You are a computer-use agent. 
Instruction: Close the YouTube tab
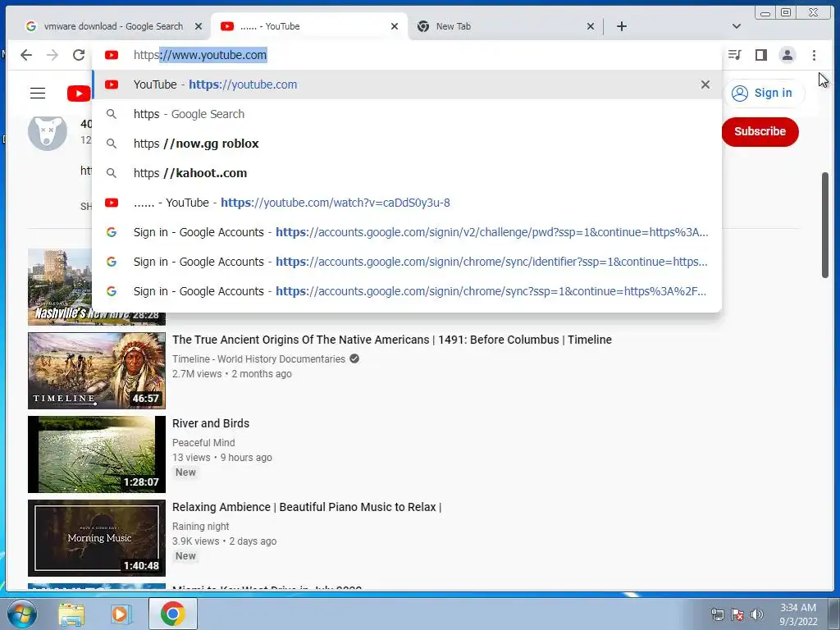pos(395,26)
